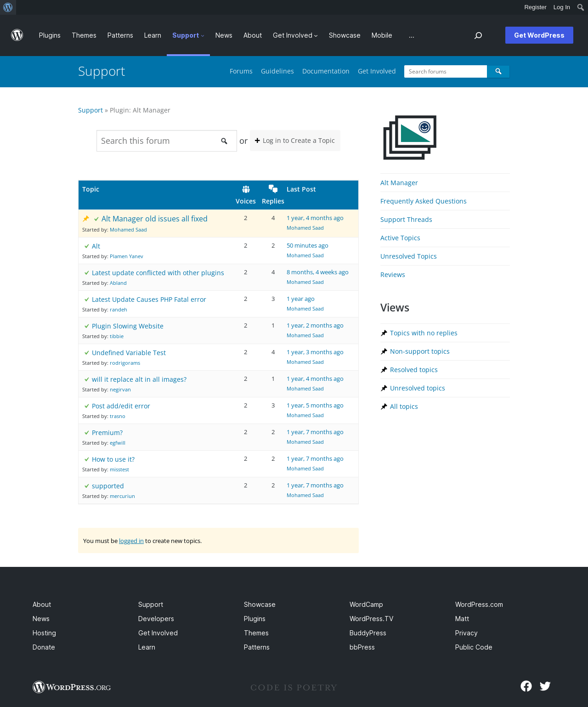Screen dimensions: 588x707
Task: Open Hosting in the footer
Action: point(44,633)
